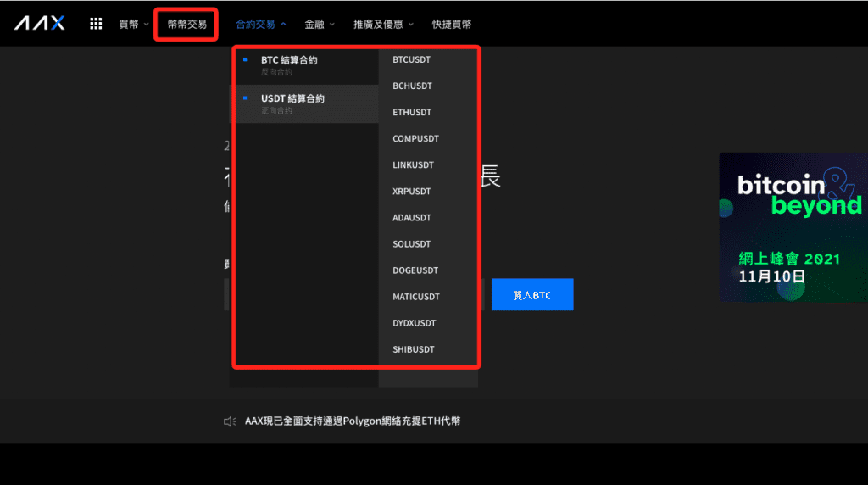Choose ADAUSDT contract
Viewport: 868px width, 485px height.
411,218
